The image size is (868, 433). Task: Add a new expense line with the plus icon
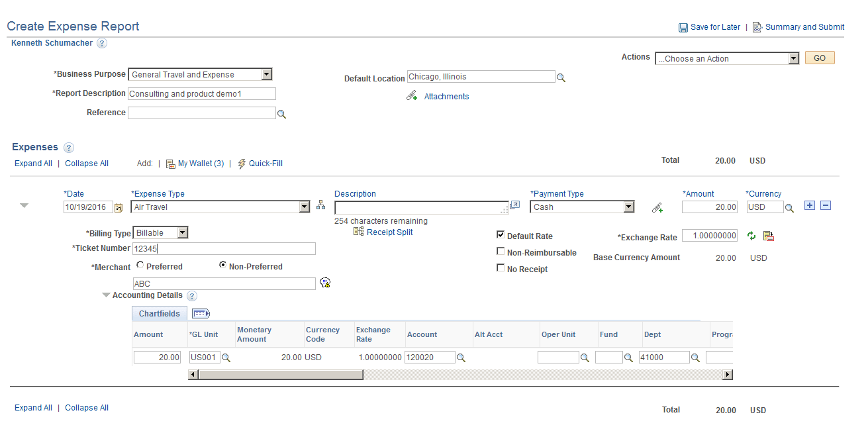click(809, 205)
